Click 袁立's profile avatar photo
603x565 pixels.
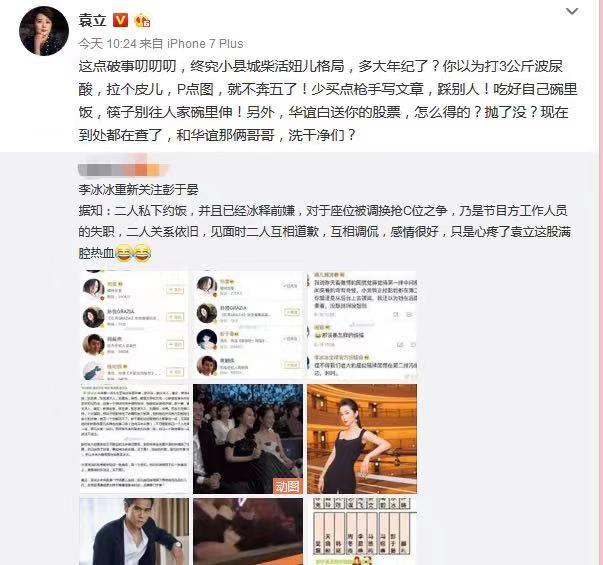tap(44, 31)
